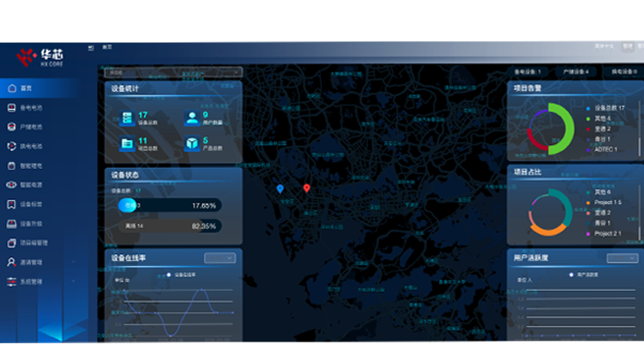Open the dropdown in 设备在线率 panel
This screenshot has width=644, height=363.
[x=220, y=257]
